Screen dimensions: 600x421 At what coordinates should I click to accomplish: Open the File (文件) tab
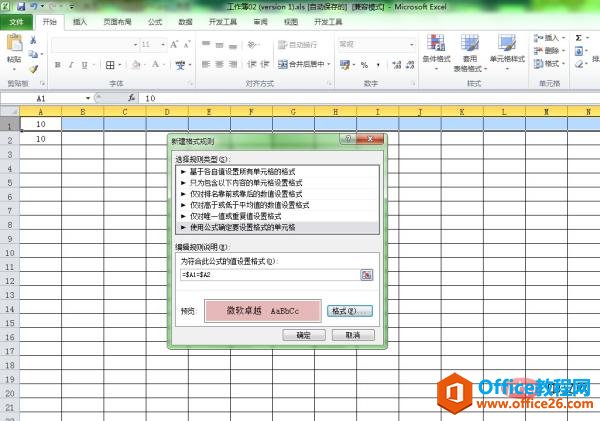tap(16, 22)
